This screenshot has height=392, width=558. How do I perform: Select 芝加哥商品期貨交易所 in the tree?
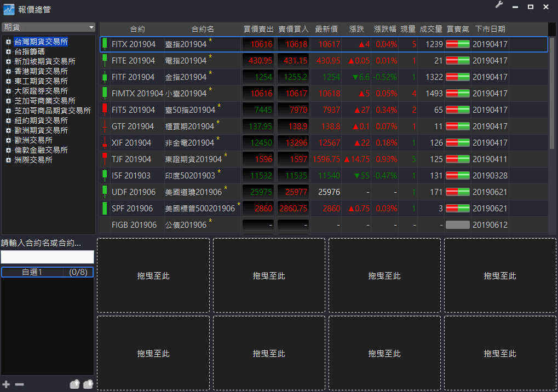[53, 111]
